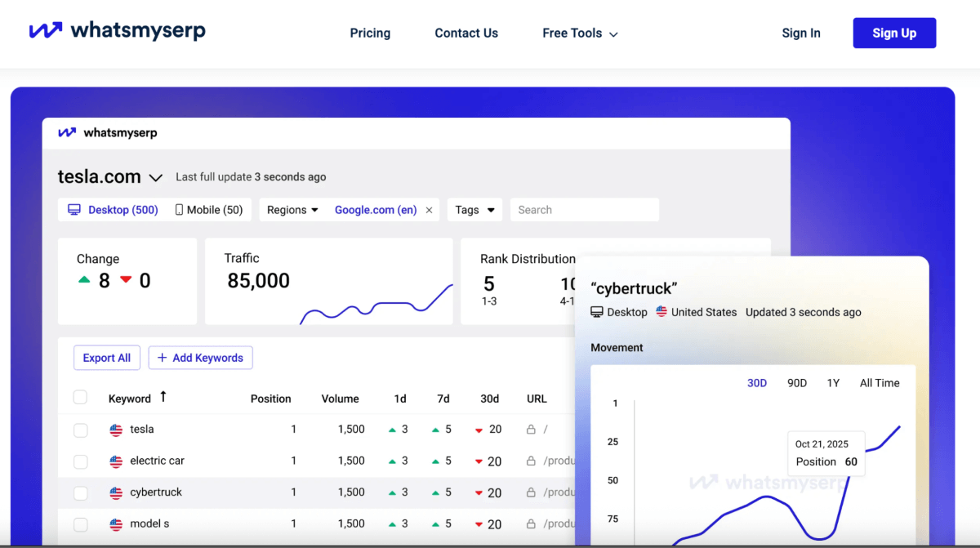Open the Contact Us page
Viewport: 980px width, 548px height.
[x=466, y=33]
